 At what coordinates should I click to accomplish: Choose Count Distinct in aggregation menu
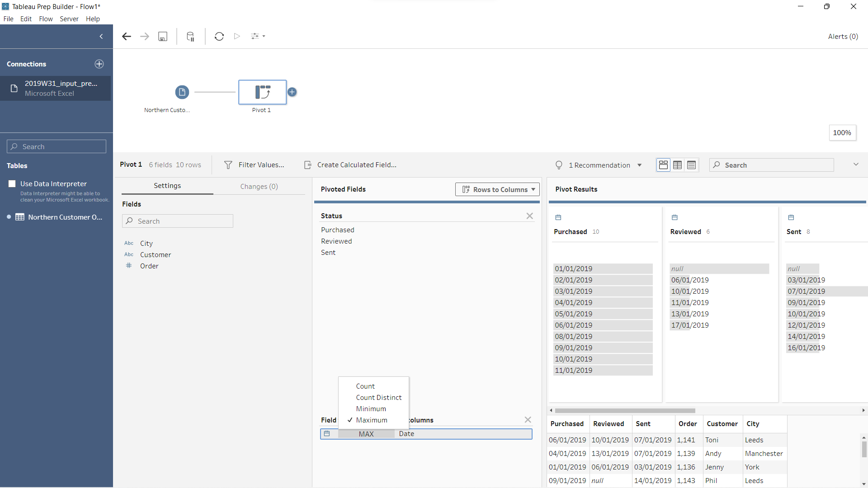click(x=378, y=398)
